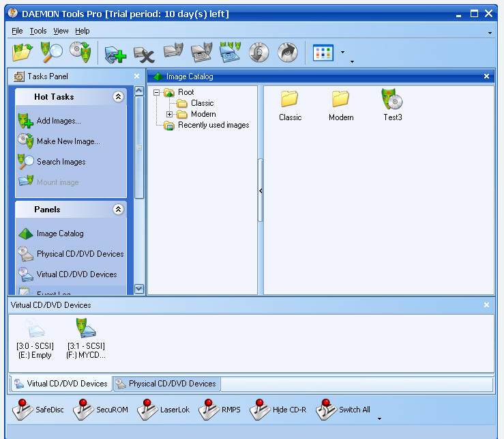504x439 pixels.
Task: Collapse the Root tree node
Action: pos(157,93)
